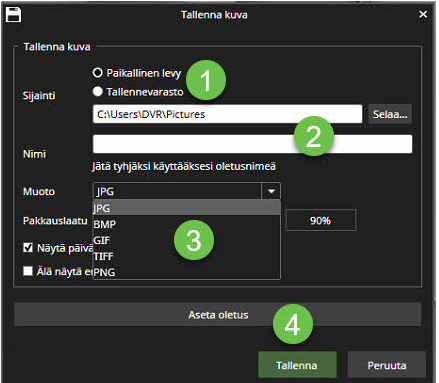Choose JPG from the format list
This screenshot has height=383, width=439.
(x=186, y=208)
